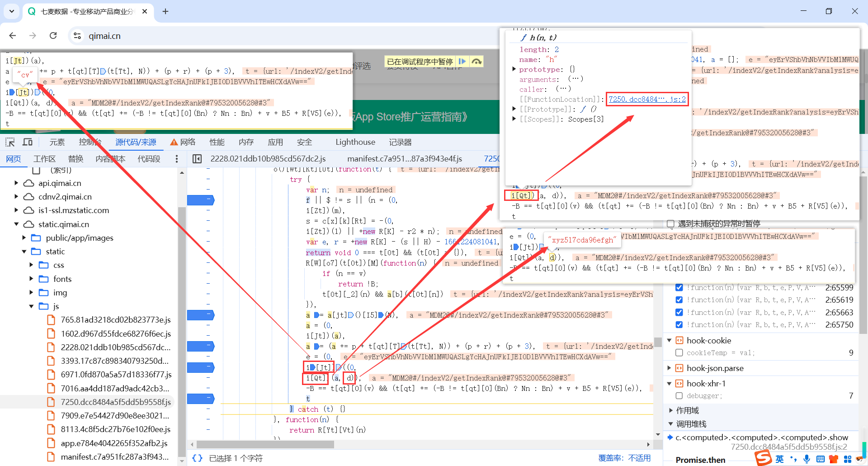The width and height of the screenshot is (868, 466).
Task: Click the hook-xhr-1 snippet icon
Action: [x=679, y=383]
